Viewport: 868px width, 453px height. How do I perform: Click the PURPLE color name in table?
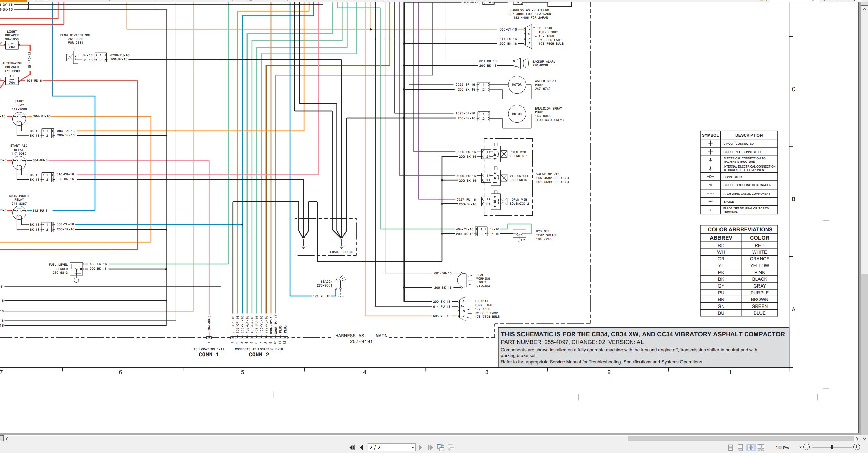(x=759, y=293)
